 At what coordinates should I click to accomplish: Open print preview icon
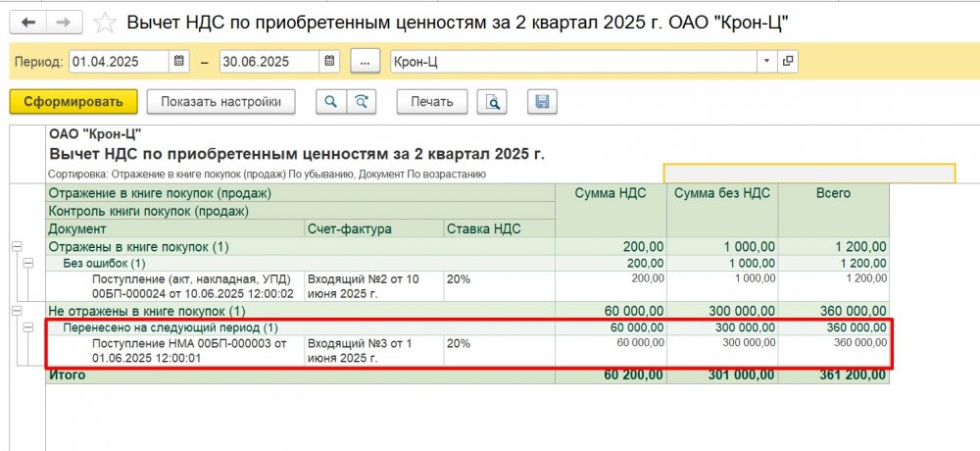[x=492, y=102]
